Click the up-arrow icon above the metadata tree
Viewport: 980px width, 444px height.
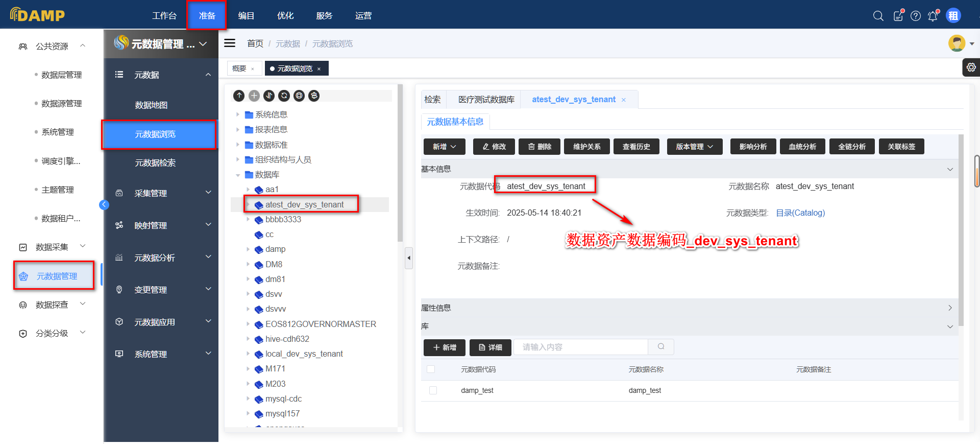(239, 96)
